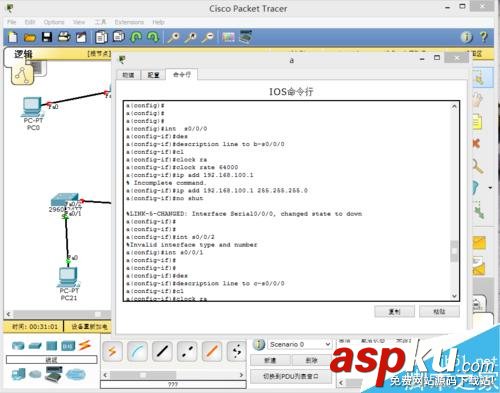Click the New file toolbar icon

click(x=12, y=37)
